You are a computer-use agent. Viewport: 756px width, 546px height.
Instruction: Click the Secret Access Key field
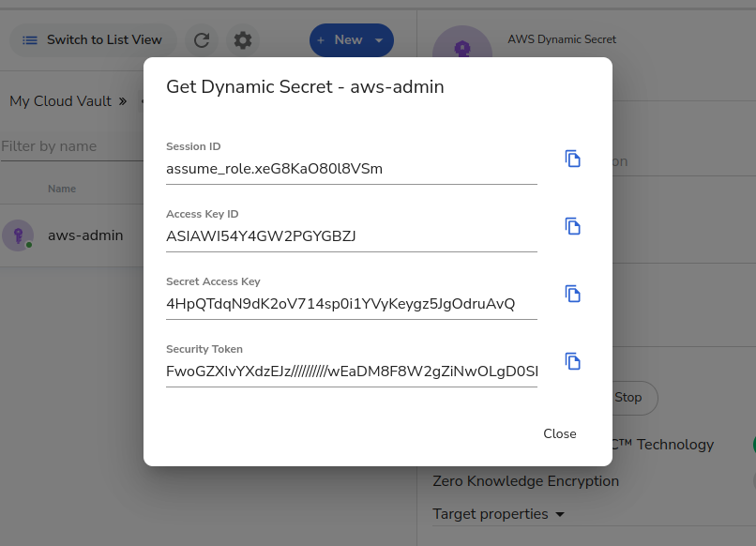point(352,304)
